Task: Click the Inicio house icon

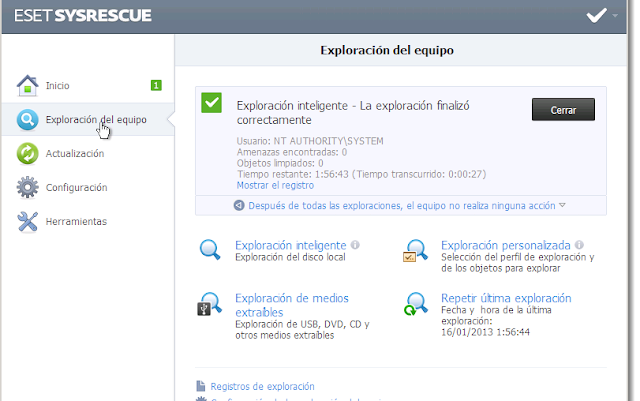Action: (27, 85)
